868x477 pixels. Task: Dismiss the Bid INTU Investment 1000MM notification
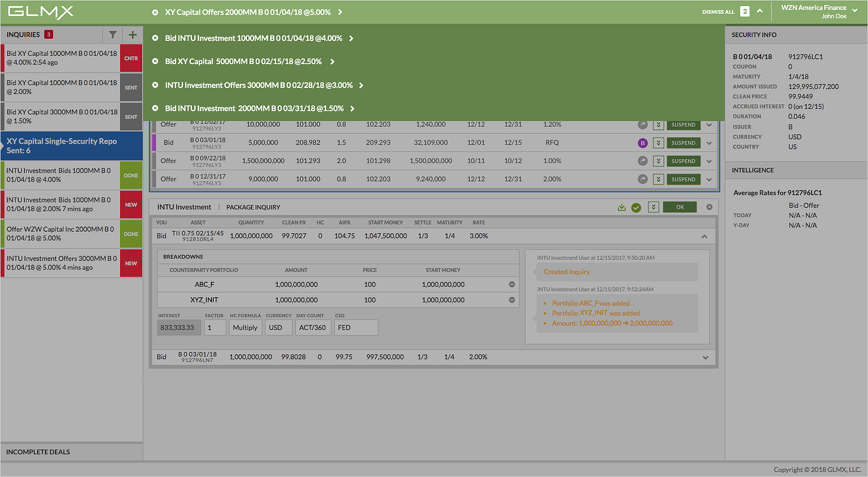coord(156,38)
